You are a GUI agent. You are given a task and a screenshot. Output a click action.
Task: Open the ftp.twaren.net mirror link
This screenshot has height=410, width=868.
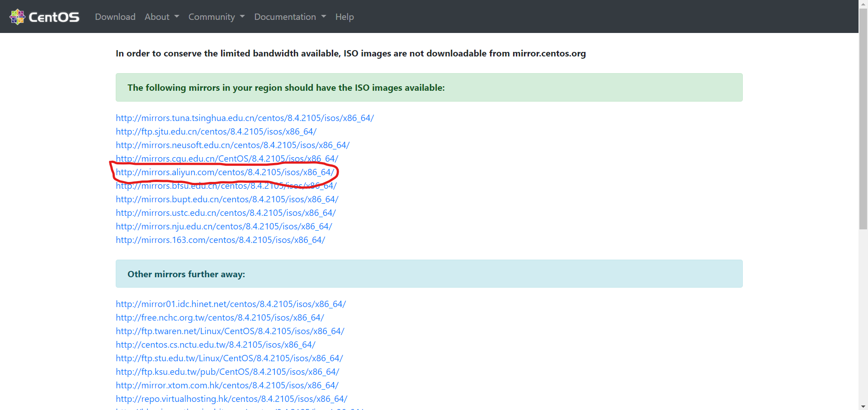[x=230, y=331]
